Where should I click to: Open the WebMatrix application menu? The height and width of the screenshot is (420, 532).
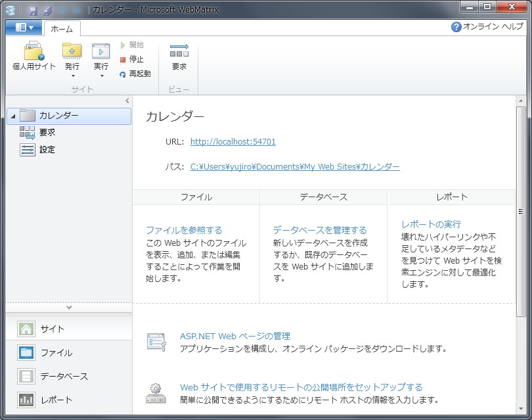click(x=25, y=28)
